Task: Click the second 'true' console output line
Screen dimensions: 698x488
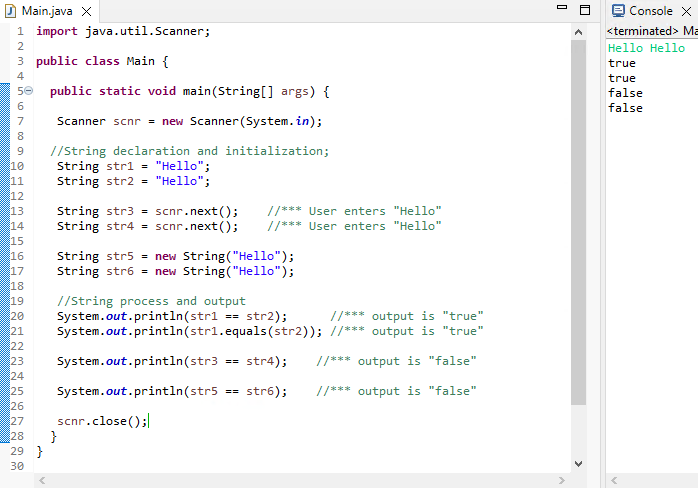Action: pos(622,78)
